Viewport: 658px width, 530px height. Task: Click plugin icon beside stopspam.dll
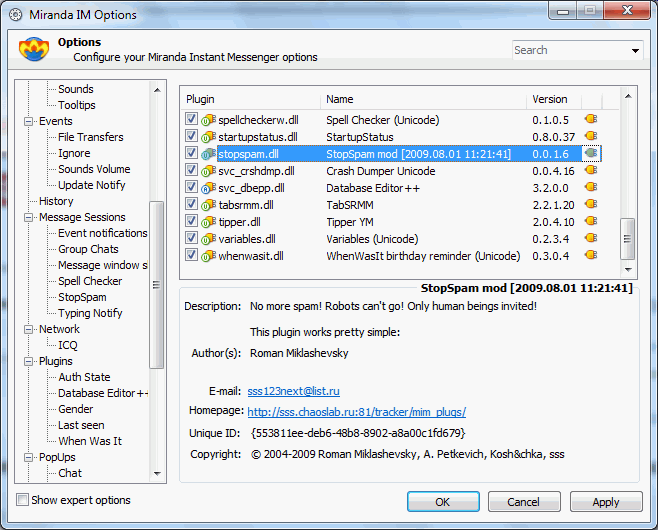[208, 154]
